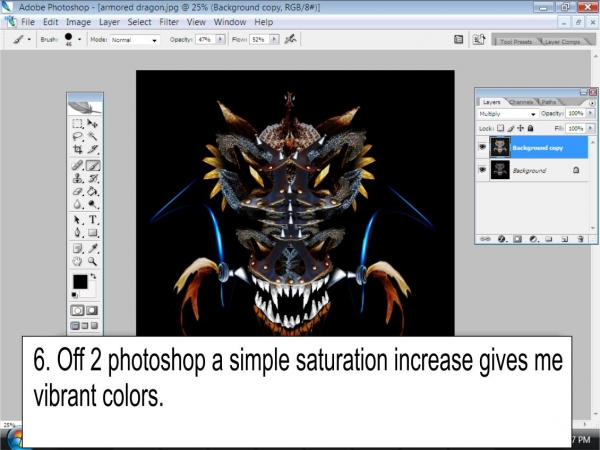Screen dimensions: 600x450
Task: Select the Lasso tool
Action: tap(78, 136)
